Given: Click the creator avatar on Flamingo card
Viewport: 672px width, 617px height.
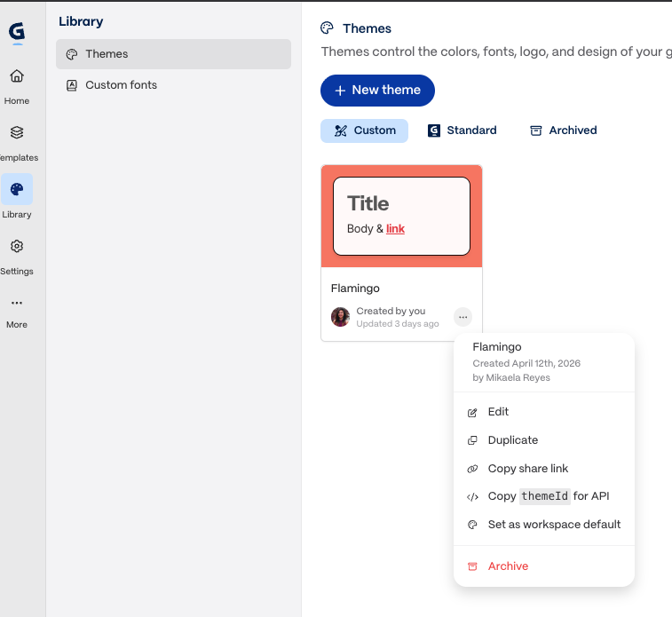Looking at the screenshot, I should [x=340, y=317].
